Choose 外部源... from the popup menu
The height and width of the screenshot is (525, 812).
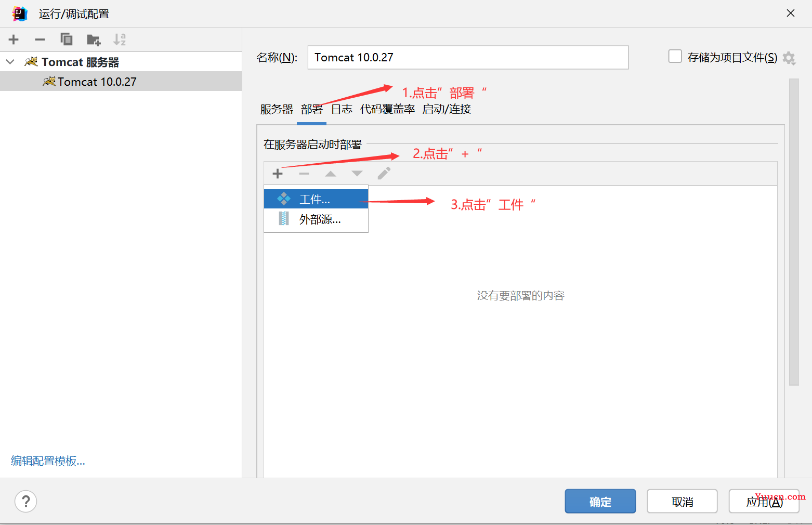coord(320,220)
